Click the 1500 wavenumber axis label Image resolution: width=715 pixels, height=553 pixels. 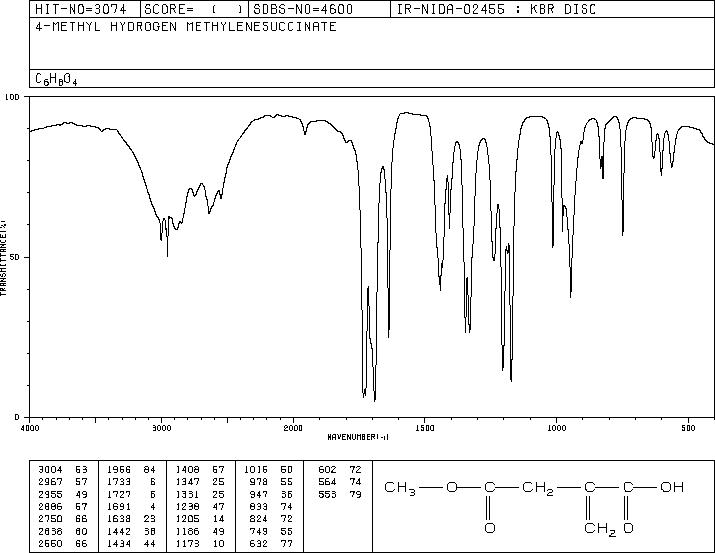coord(425,428)
